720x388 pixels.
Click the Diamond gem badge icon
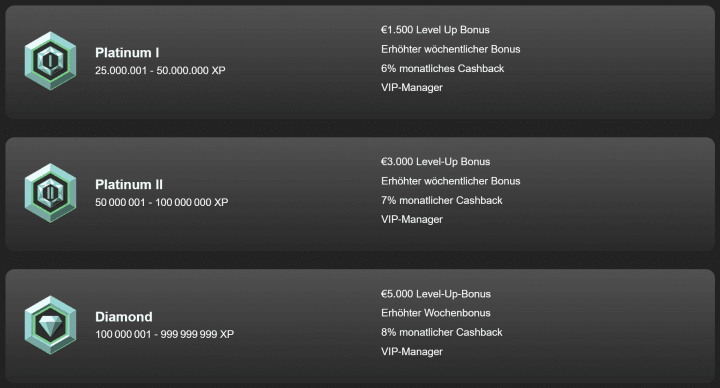tap(51, 325)
